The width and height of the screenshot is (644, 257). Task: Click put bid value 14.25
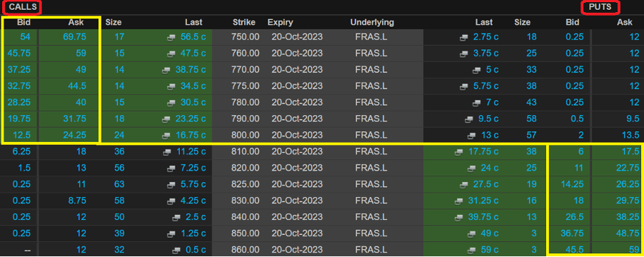(x=573, y=185)
